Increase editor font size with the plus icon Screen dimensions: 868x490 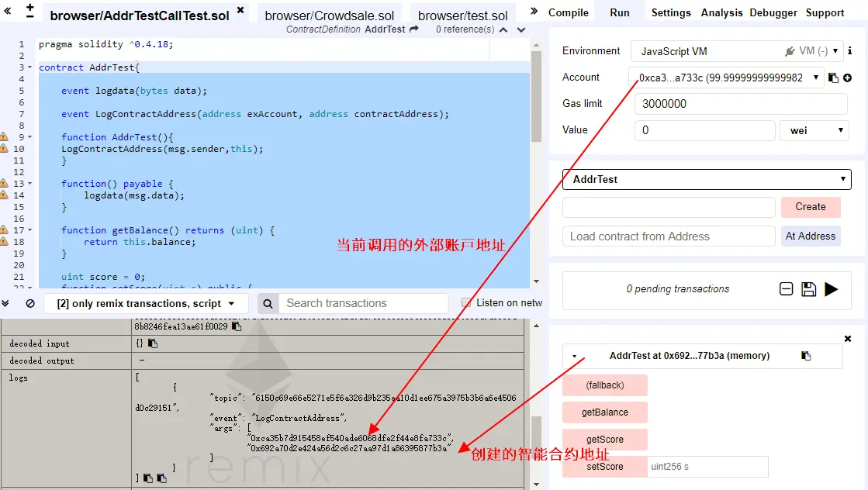[30, 7]
